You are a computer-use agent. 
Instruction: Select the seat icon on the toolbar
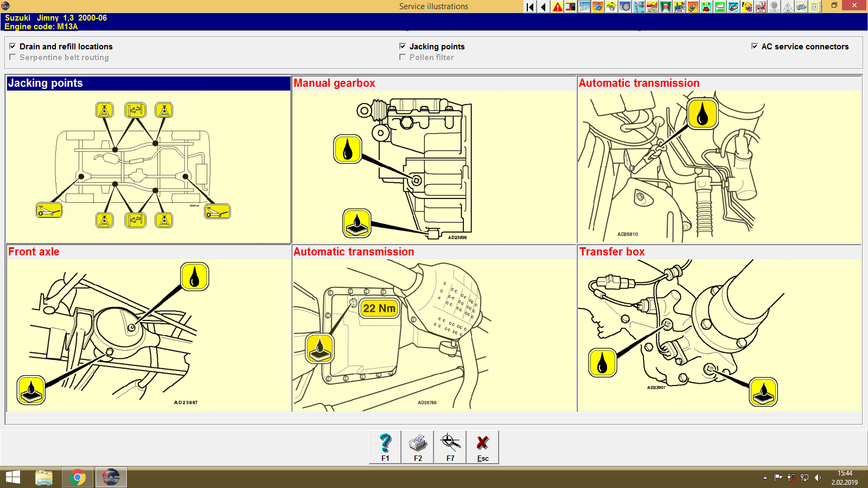click(x=761, y=6)
